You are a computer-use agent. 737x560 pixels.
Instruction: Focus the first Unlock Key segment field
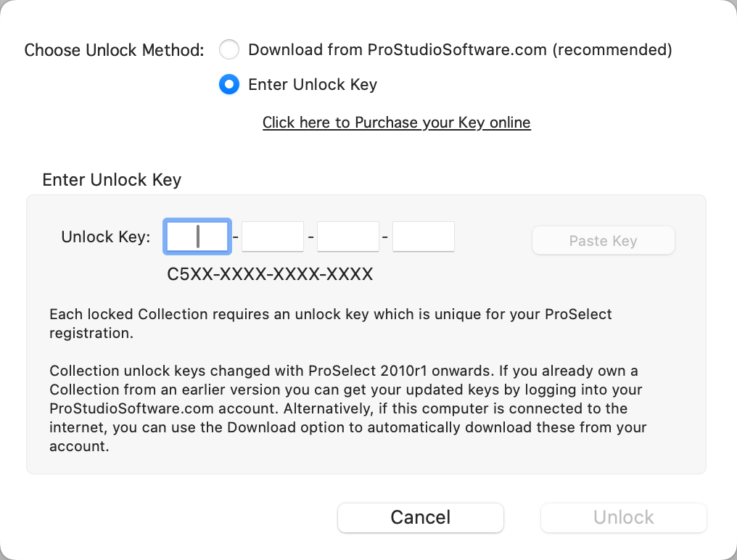197,237
